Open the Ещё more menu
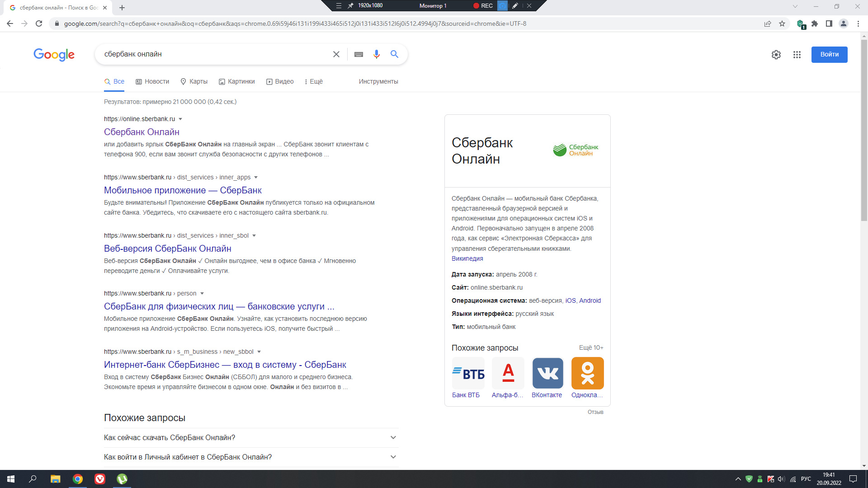This screenshot has height=488, width=868. 314,82
